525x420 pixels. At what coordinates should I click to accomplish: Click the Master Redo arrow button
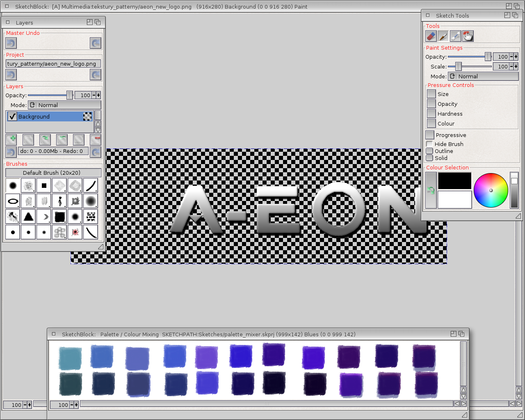click(96, 43)
